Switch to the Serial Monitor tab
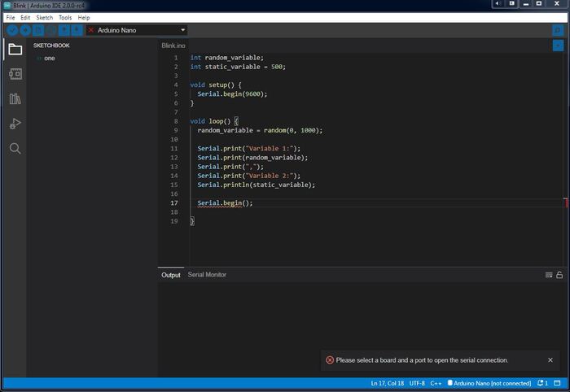Screen dimensions: 570x392 pos(207,275)
